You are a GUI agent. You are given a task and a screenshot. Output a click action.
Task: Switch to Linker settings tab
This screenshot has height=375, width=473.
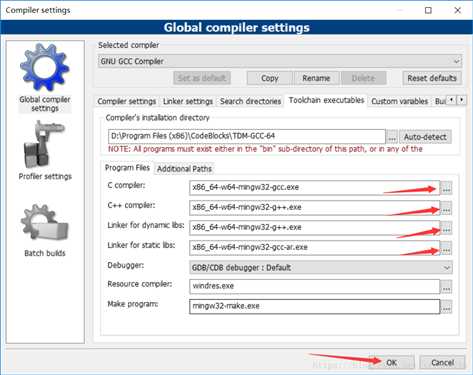coord(188,101)
